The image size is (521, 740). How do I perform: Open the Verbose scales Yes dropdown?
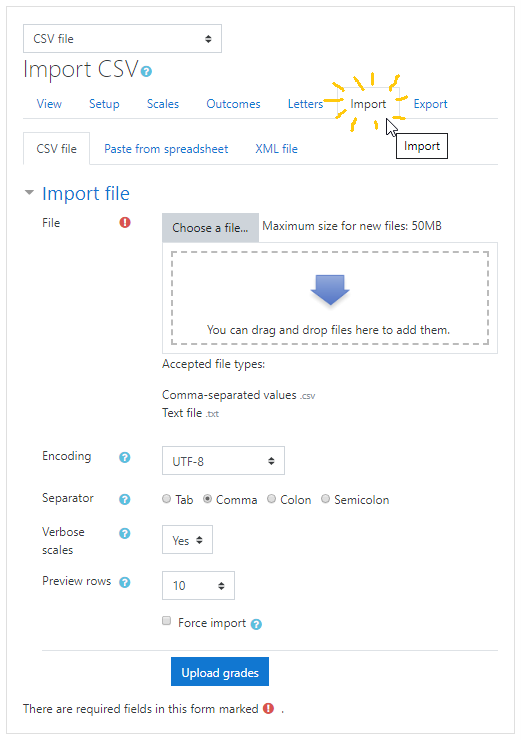[187, 539]
